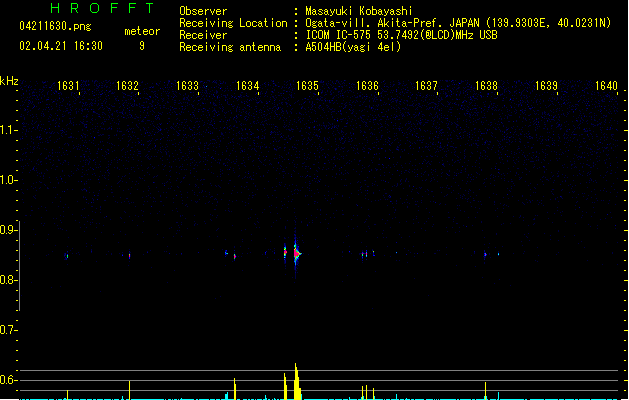Click the 0.7 kHz frequency label
This screenshot has width=629, height=400.
click(8, 330)
